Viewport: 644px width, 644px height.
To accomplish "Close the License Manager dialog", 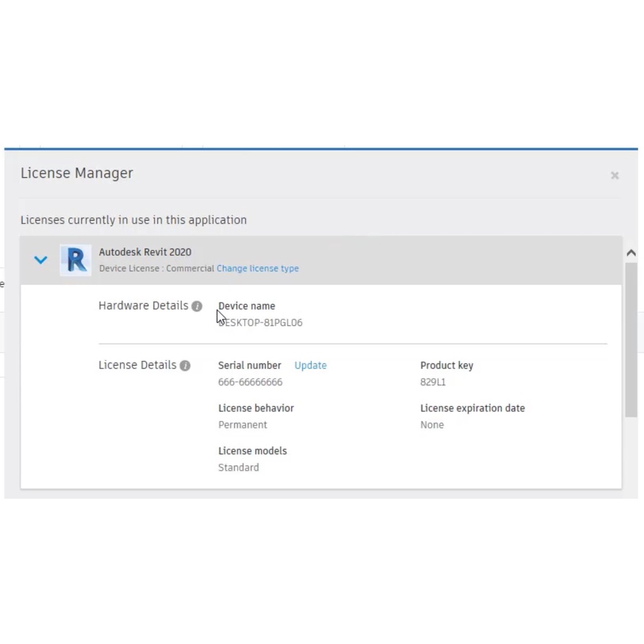I will (614, 175).
